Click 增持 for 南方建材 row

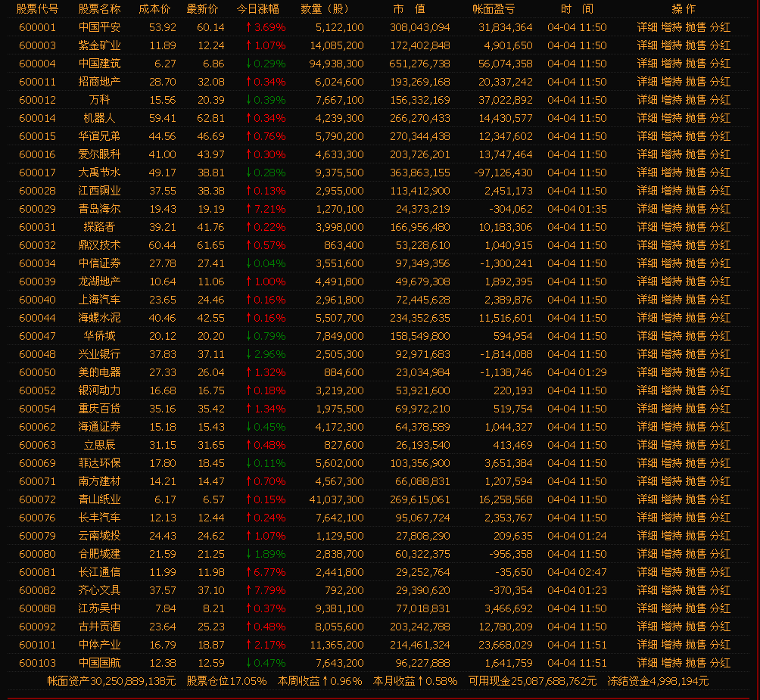(671, 481)
